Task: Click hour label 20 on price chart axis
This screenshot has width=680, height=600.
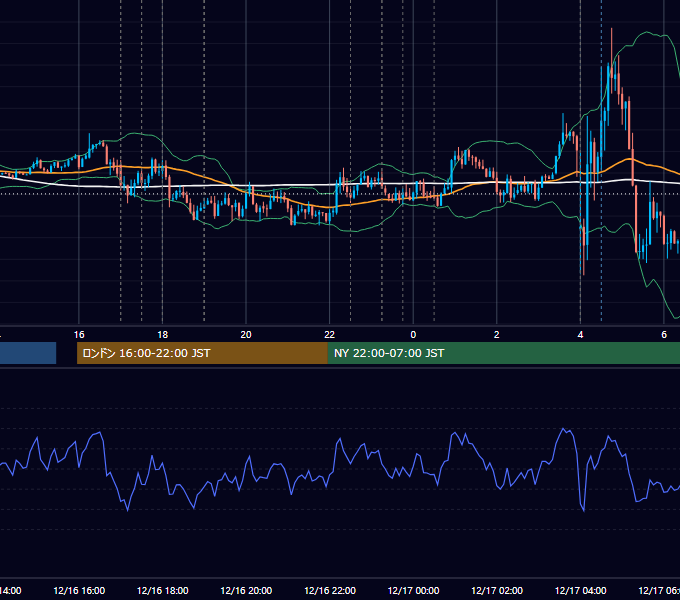Action: coord(246,335)
